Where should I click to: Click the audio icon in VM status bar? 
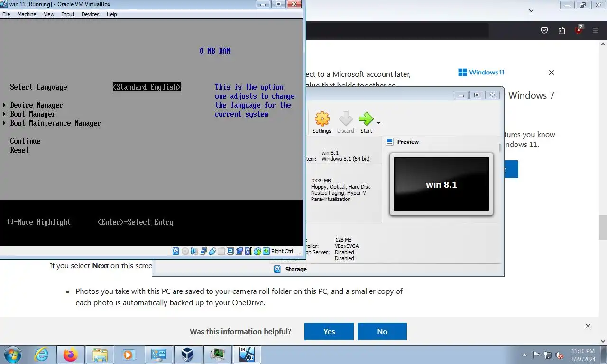[194, 251]
